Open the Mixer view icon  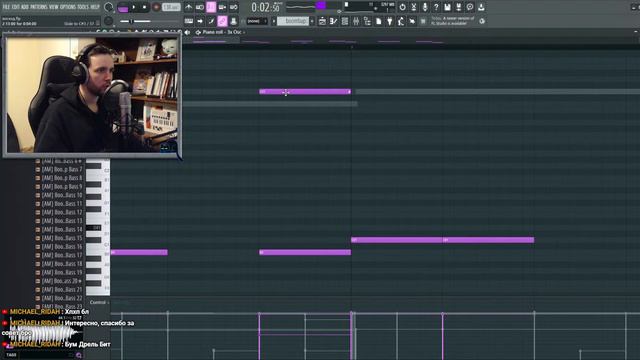click(356, 21)
